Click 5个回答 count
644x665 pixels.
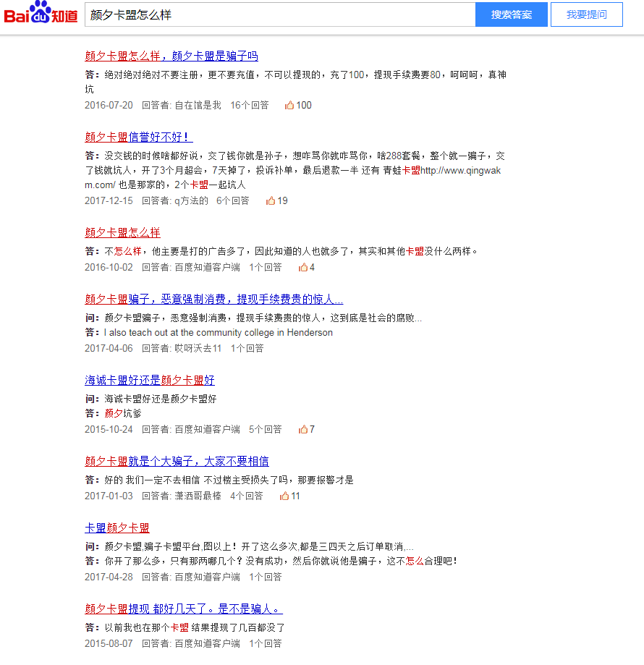point(266,429)
